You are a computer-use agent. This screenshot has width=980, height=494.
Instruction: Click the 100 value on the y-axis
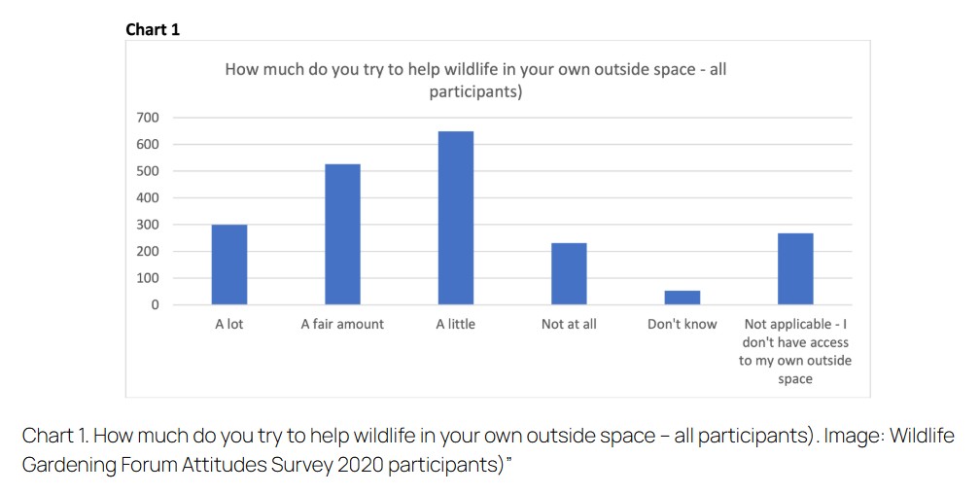[147, 278]
